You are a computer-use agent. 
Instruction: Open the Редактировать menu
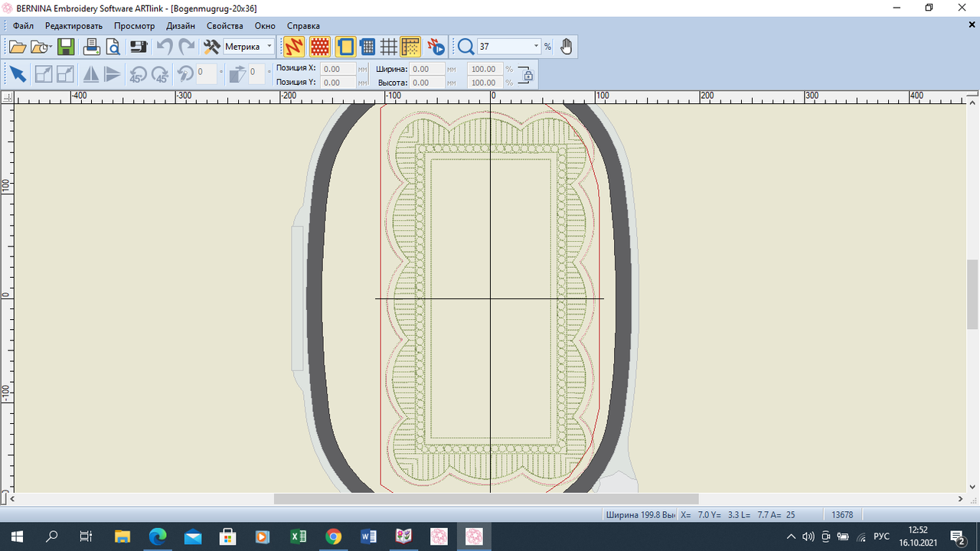click(73, 25)
